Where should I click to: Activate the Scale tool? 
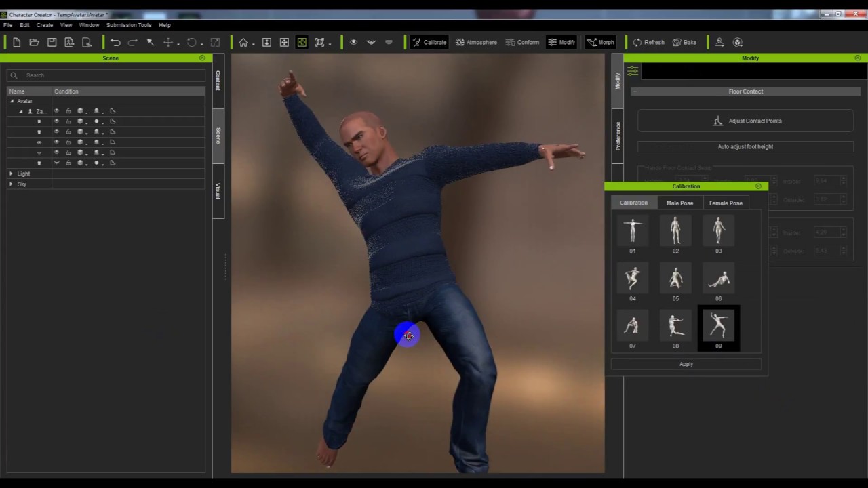[216, 42]
